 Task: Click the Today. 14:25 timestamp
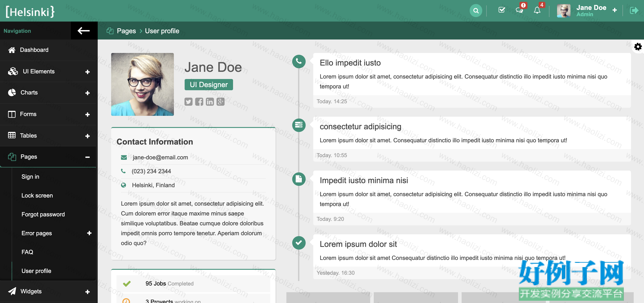[332, 101]
